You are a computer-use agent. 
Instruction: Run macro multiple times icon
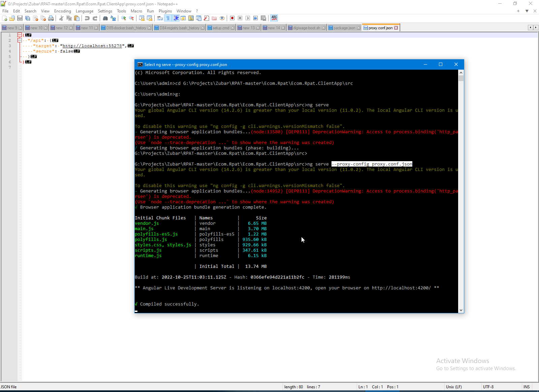click(x=256, y=18)
